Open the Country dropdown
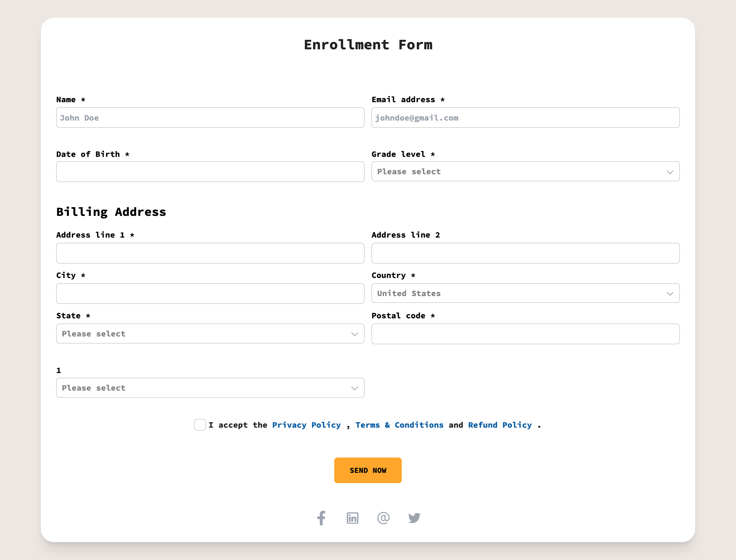736x560 pixels. (526, 293)
